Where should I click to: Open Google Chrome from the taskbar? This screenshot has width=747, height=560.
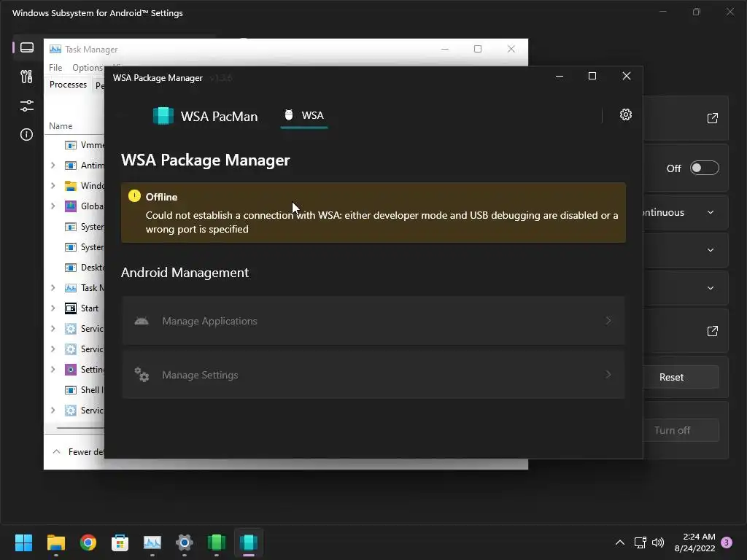[x=88, y=542]
